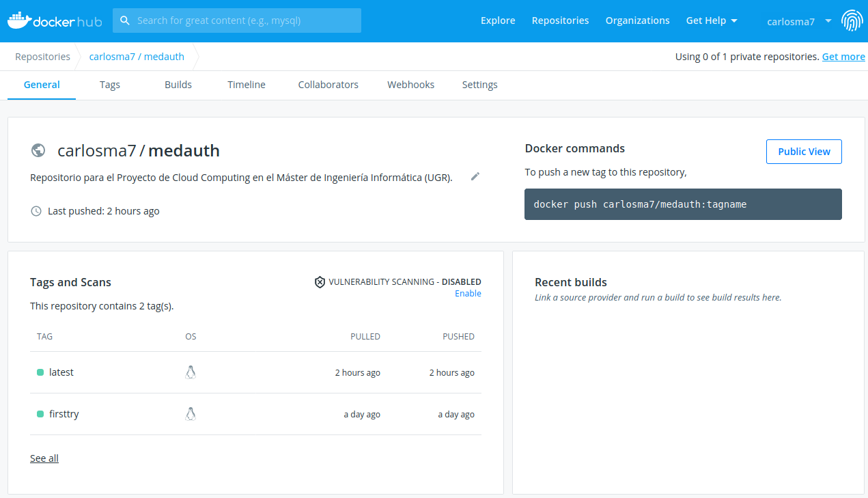The height and width of the screenshot is (498, 868).
Task: Click the clock icon beside Last pushed
Action: point(36,211)
